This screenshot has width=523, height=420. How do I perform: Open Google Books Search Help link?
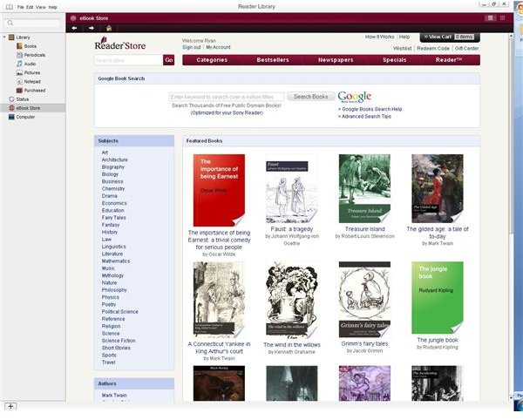(x=372, y=109)
